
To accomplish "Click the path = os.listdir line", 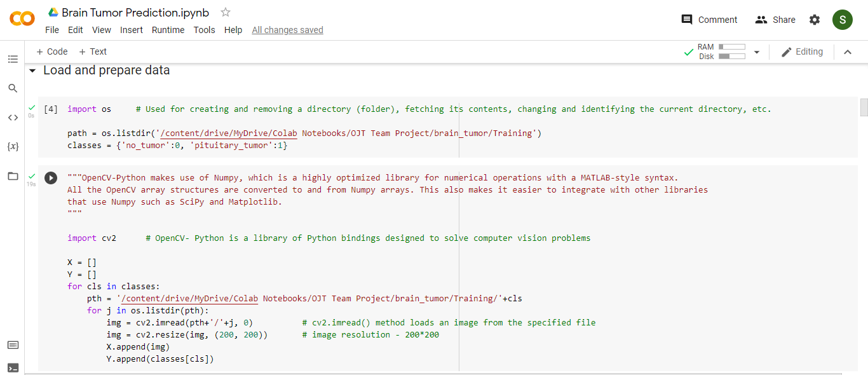I will point(304,133).
